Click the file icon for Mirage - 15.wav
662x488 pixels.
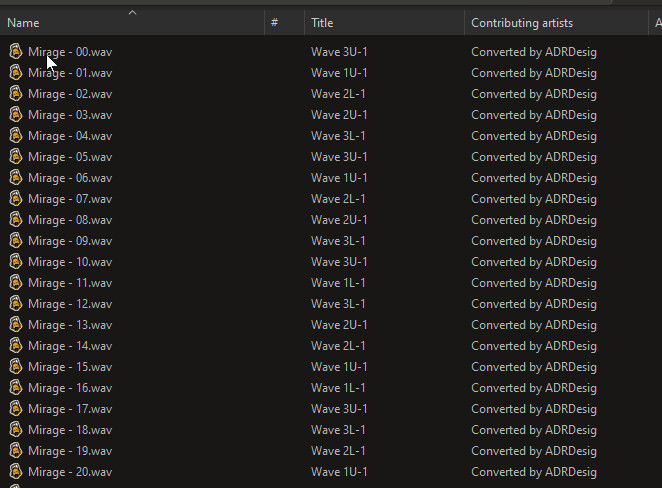click(16, 366)
